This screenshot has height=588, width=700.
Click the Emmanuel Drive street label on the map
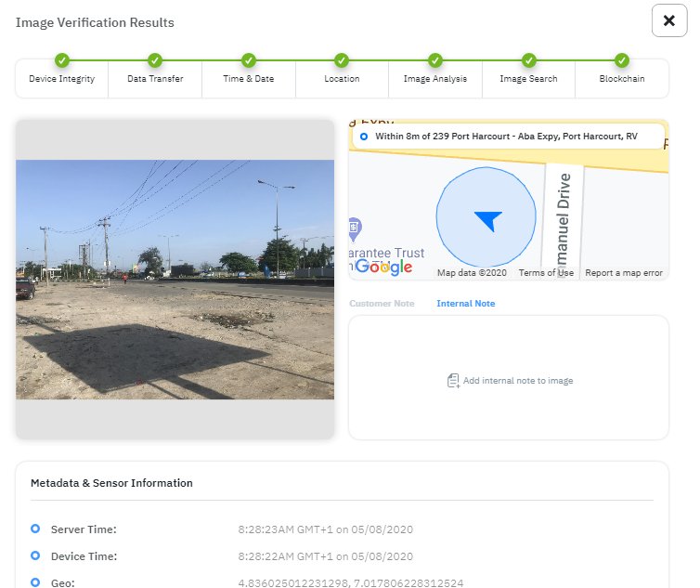tap(564, 224)
